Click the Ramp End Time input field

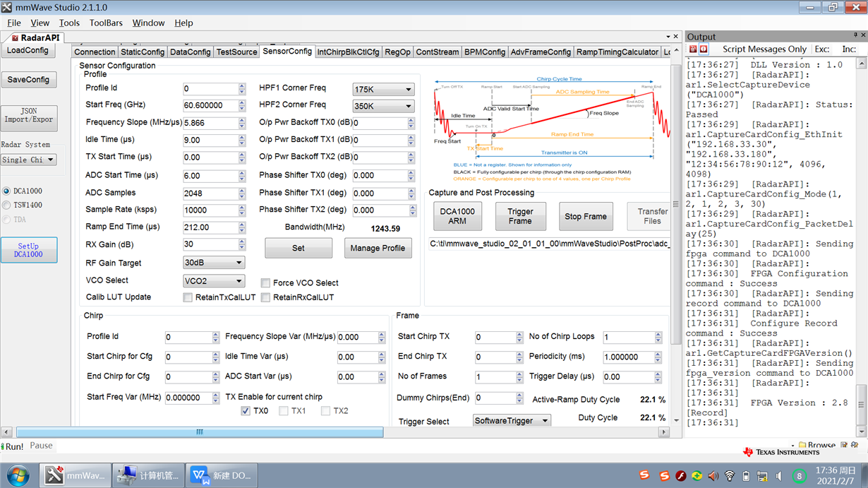coord(210,227)
